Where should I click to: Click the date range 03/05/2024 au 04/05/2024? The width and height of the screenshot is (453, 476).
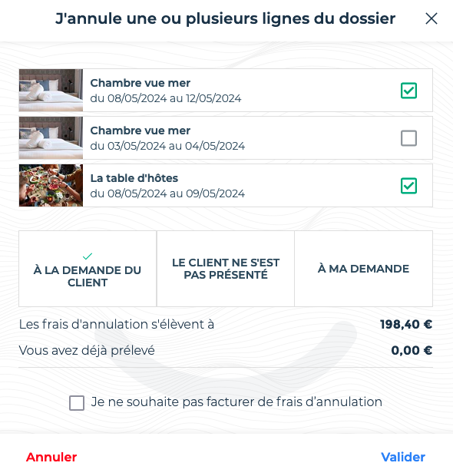[176, 146]
